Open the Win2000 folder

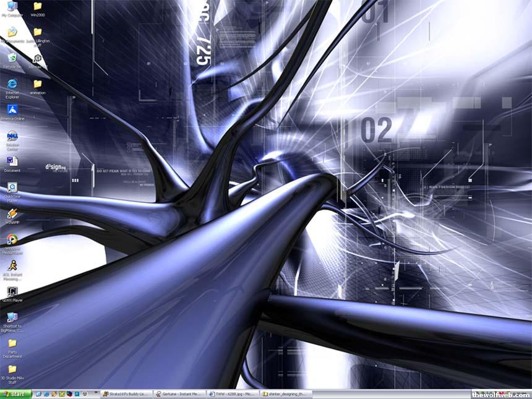38,7
